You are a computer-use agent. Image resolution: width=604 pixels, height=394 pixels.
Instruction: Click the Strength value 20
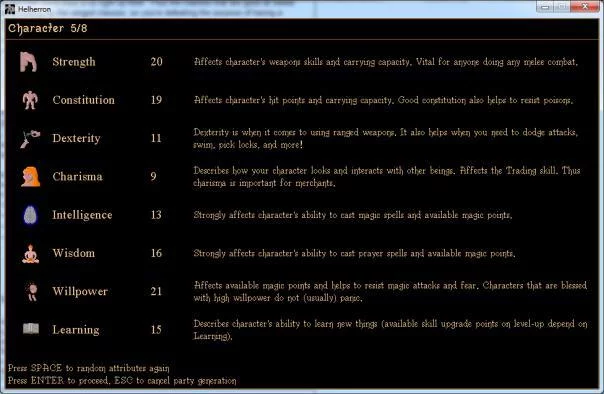[x=156, y=62]
